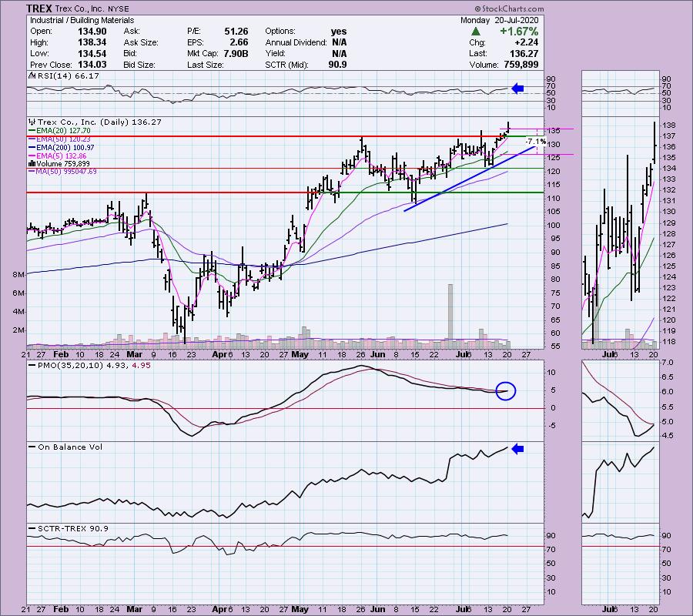This screenshot has width=693, height=616.
Task: Click the -7.1% stop-level annotation label
Action: click(535, 142)
